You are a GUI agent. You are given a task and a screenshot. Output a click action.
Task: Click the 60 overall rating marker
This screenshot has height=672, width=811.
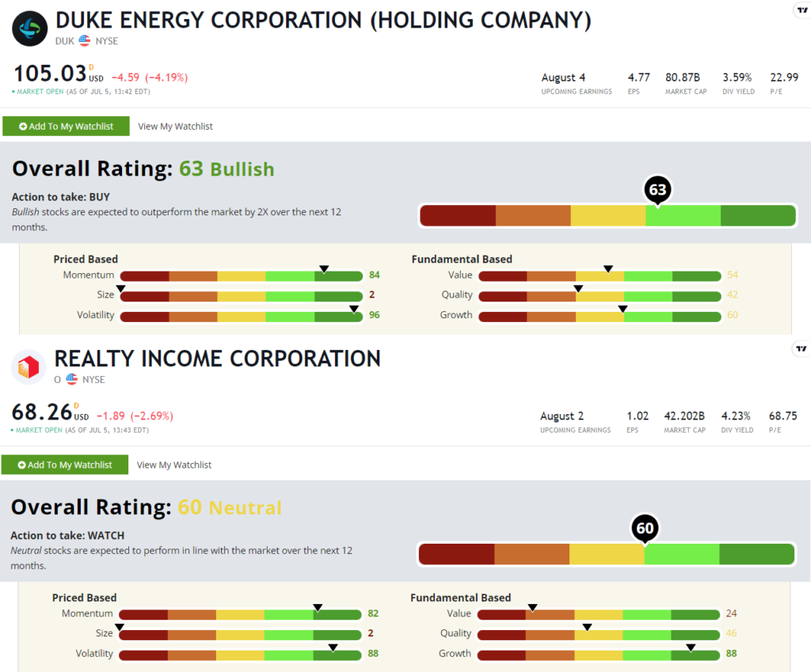coord(645,529)
